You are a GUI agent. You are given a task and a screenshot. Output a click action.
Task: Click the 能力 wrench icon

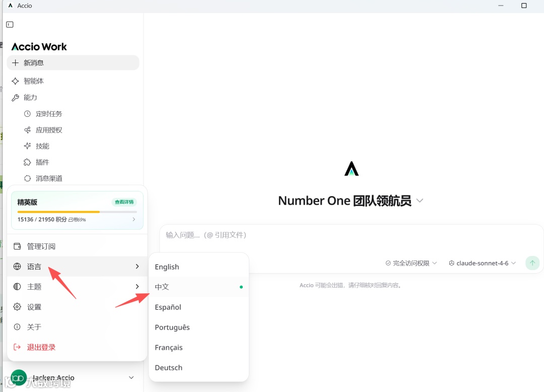tap(15, 98)
